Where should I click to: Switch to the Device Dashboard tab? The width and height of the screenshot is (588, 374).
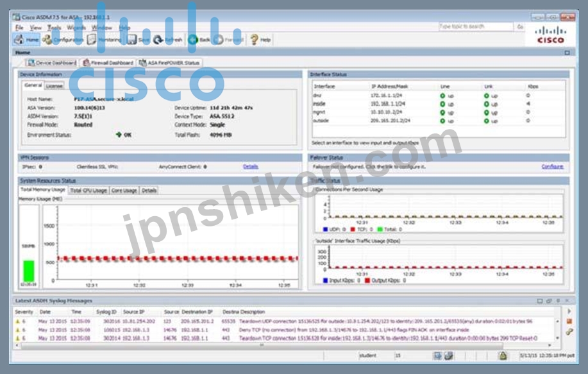click(x=52, y=63)
